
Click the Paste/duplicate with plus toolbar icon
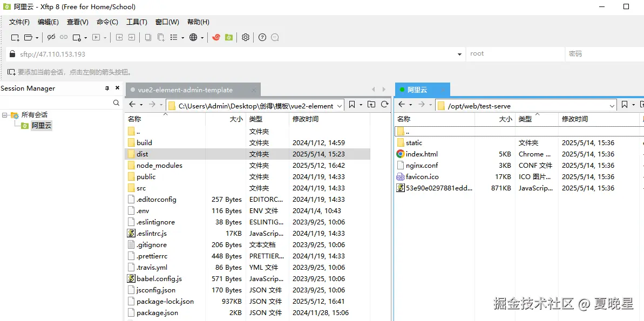pos(161,37)
